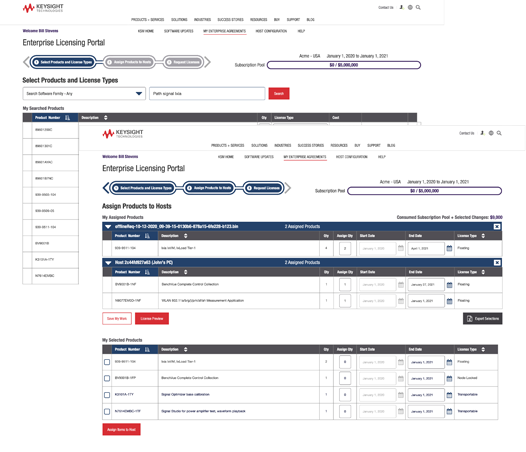Open end date calendar for WLAN 802.11 Measurement Application row
526x452 pixels.
pos(450,301)
